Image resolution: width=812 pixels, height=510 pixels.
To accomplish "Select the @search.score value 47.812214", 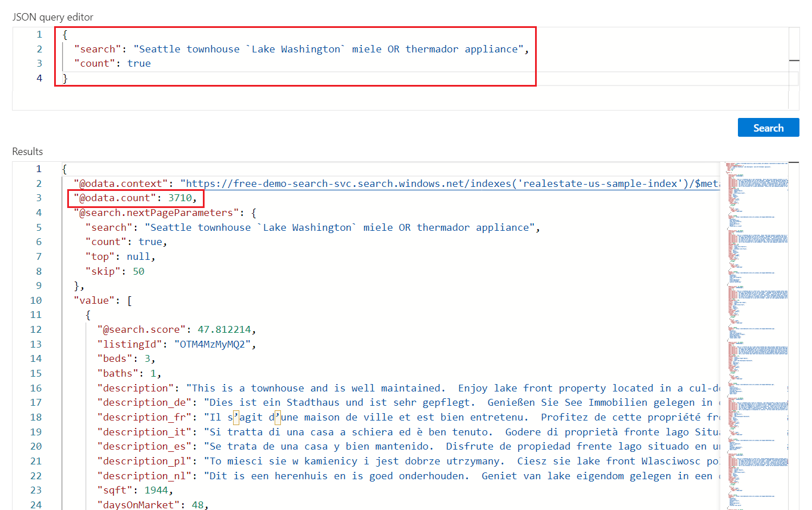I will click(x=225, y=329).
